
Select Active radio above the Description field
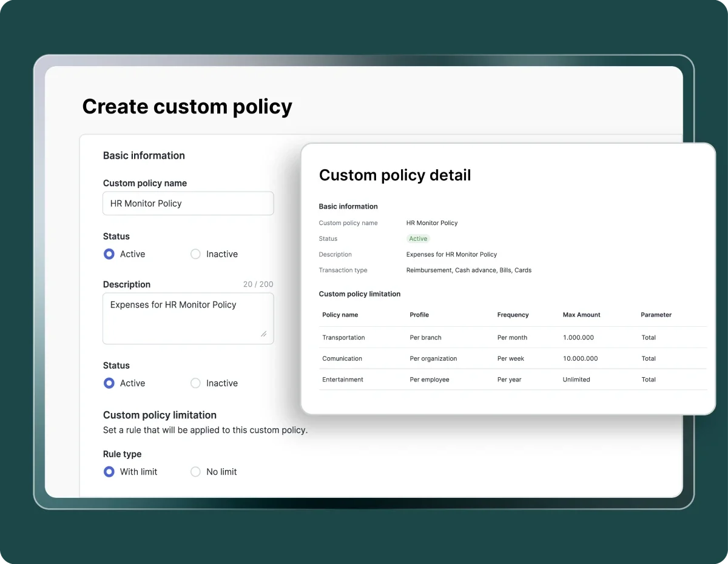coord(109,254)
